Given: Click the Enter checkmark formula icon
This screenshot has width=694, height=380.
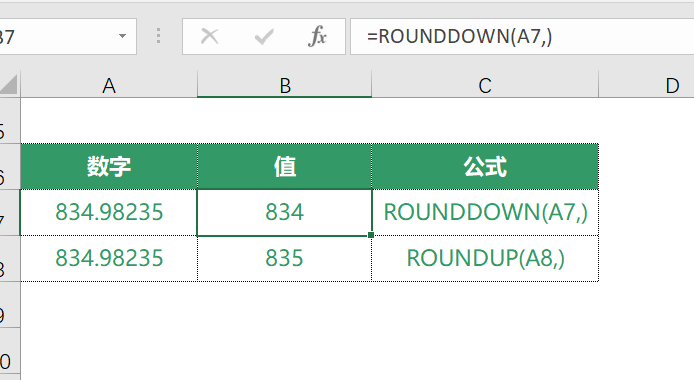Looking at the screenshot, I should click(x=264, y=36).
